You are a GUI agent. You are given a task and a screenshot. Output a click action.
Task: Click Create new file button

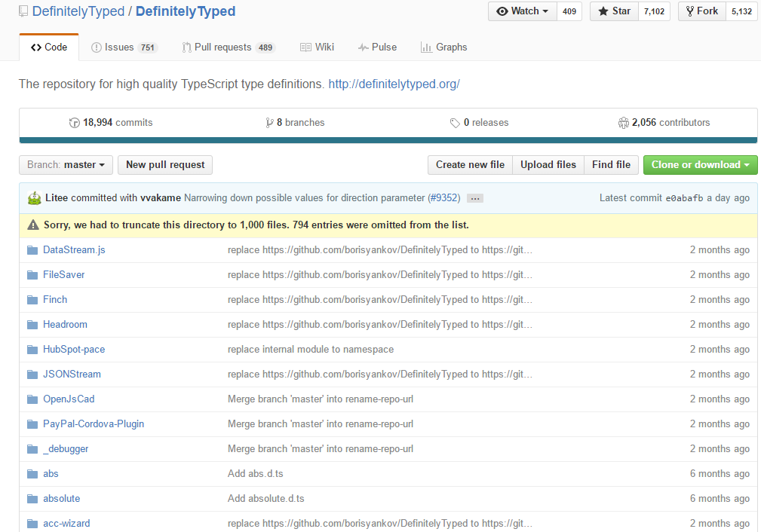tap(470, 165)
